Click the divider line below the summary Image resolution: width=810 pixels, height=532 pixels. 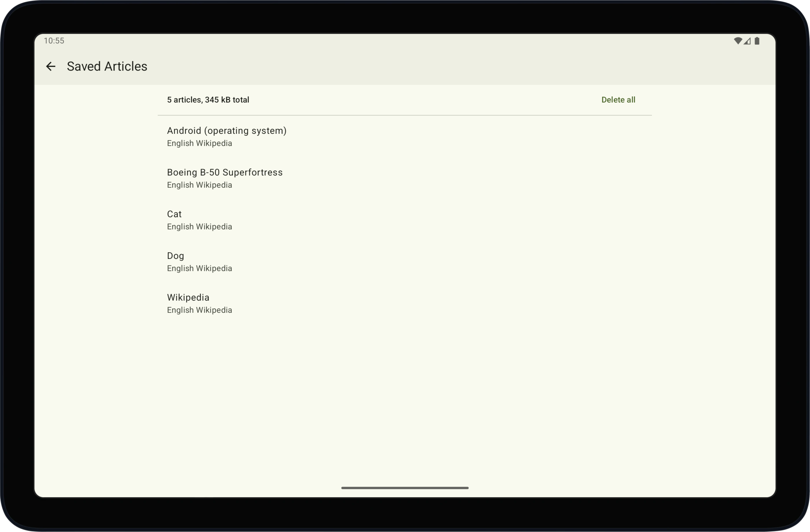point(405,115)
